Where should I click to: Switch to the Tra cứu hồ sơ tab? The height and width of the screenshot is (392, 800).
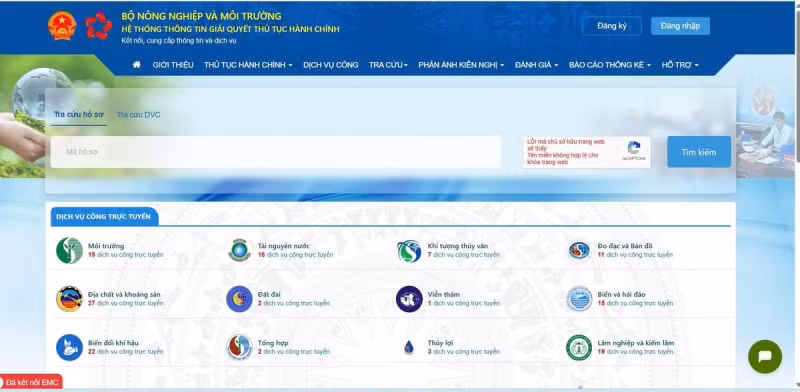tap(79, 114)
